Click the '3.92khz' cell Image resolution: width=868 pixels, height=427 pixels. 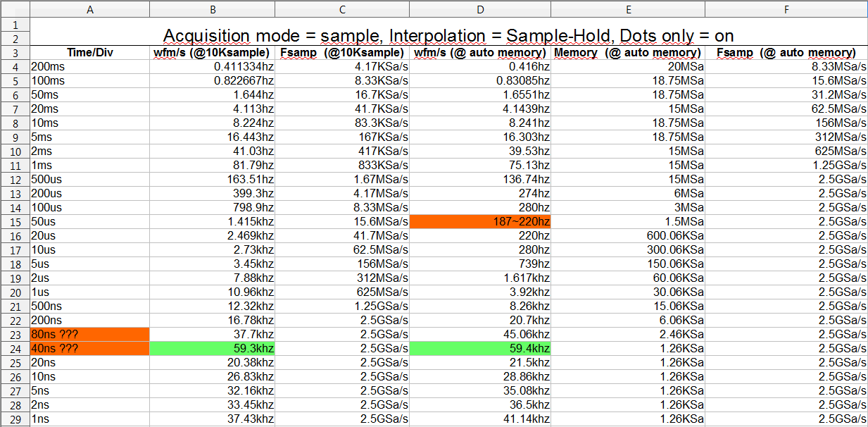(x=480, y=292)
